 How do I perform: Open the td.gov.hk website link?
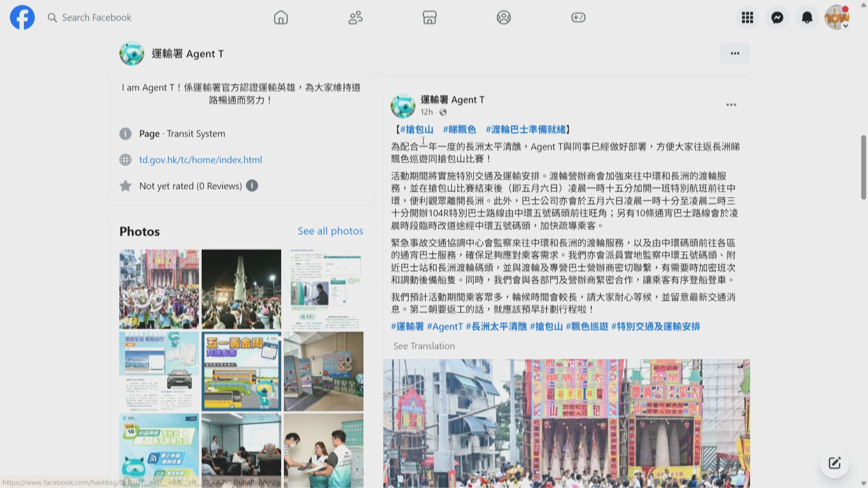[x=200, y=160]
